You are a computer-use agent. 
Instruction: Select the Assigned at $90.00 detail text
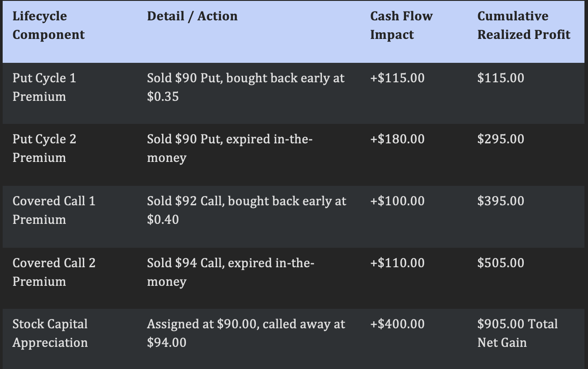pos(246,333)
